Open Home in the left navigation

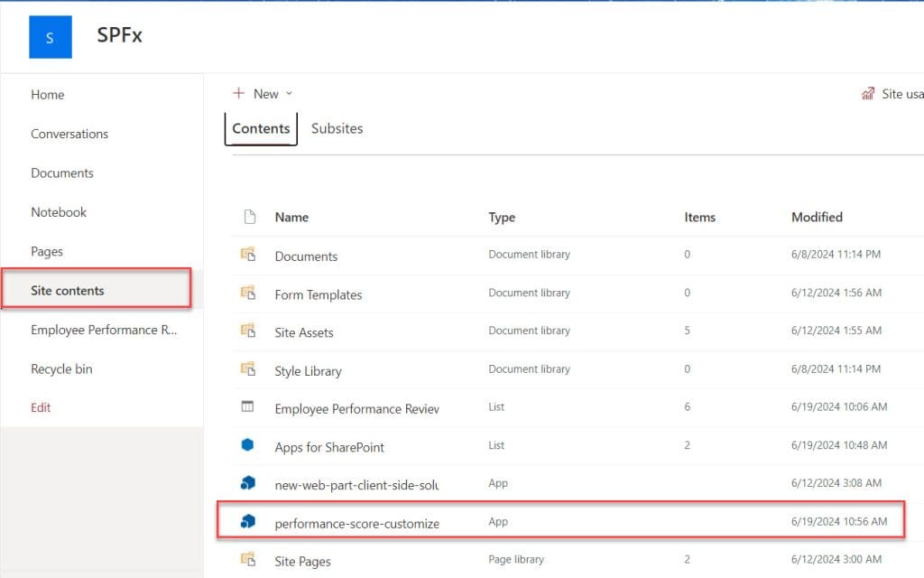pos(48,95)
